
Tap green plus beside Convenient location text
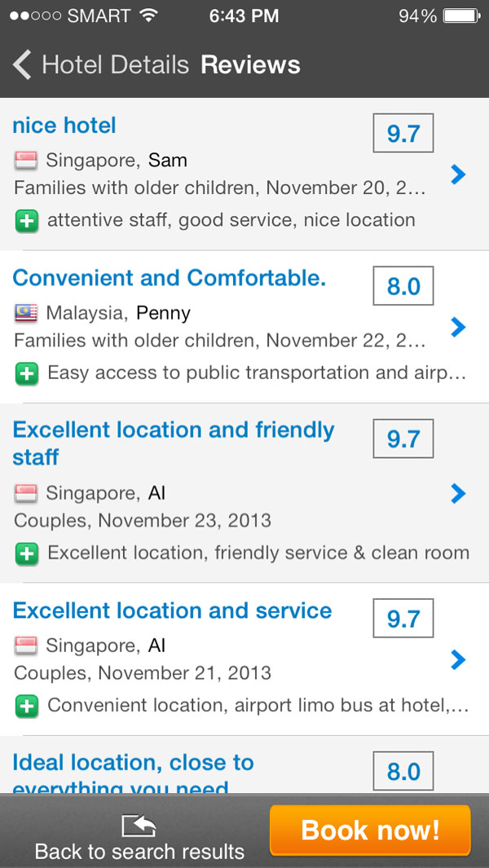pos(26,706)
